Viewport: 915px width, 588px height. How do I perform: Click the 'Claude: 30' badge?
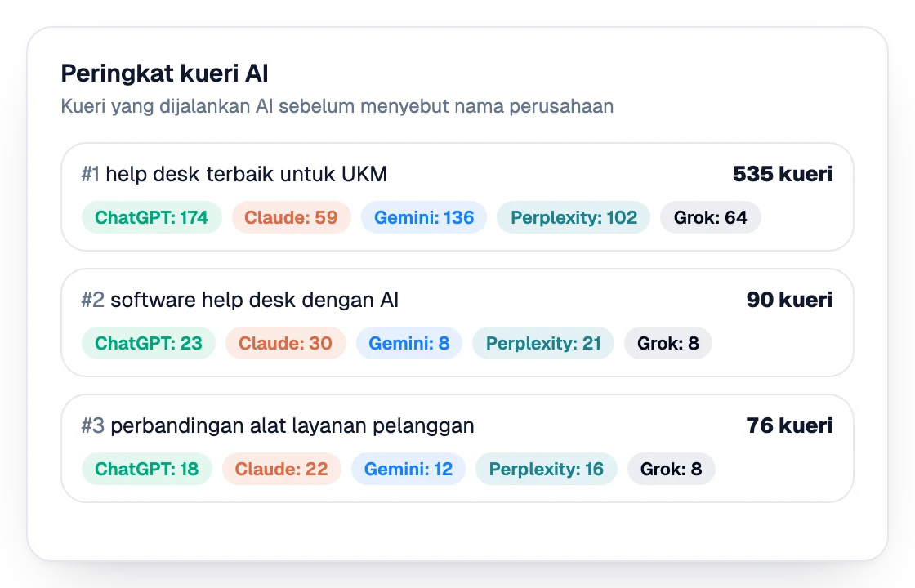(285, 343)
